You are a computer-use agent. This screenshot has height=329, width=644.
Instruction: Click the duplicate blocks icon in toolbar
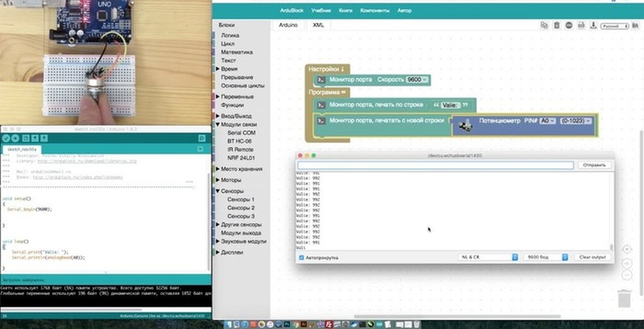544,24
